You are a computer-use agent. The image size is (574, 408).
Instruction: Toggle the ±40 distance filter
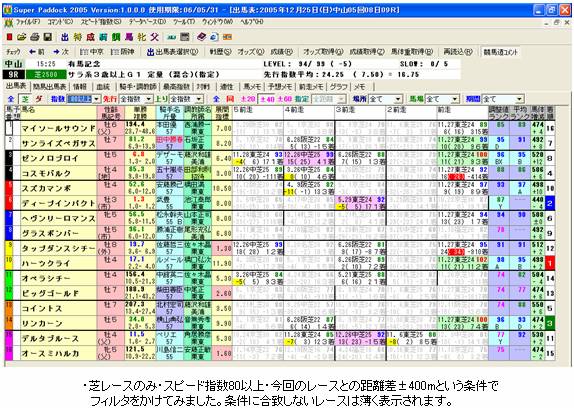point(266,99)
